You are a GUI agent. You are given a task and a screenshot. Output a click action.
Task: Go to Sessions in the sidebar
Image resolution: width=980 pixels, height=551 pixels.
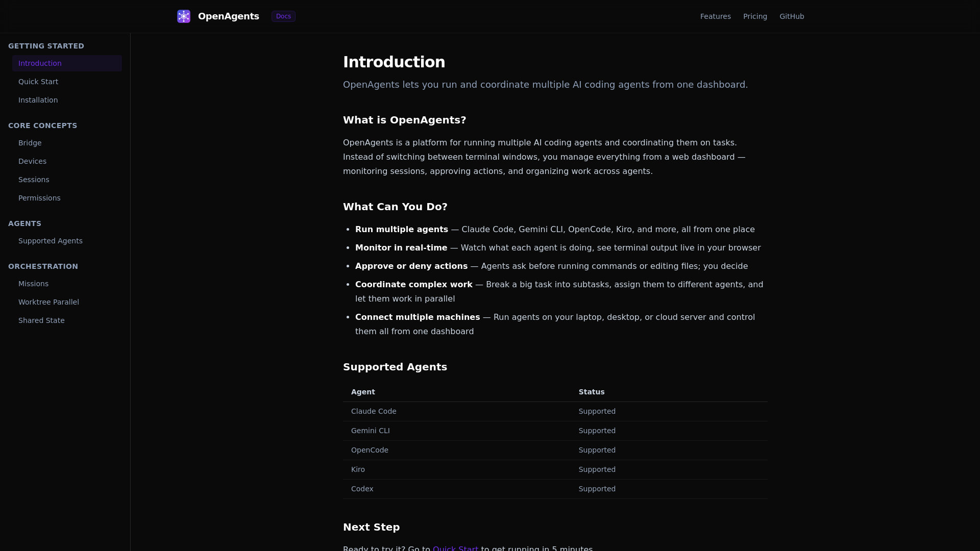67,180
